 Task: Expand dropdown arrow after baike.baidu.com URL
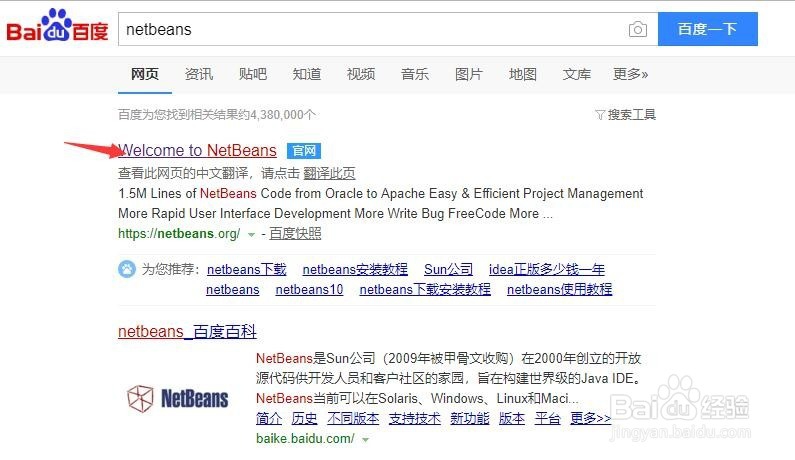(x=365, y=439)
